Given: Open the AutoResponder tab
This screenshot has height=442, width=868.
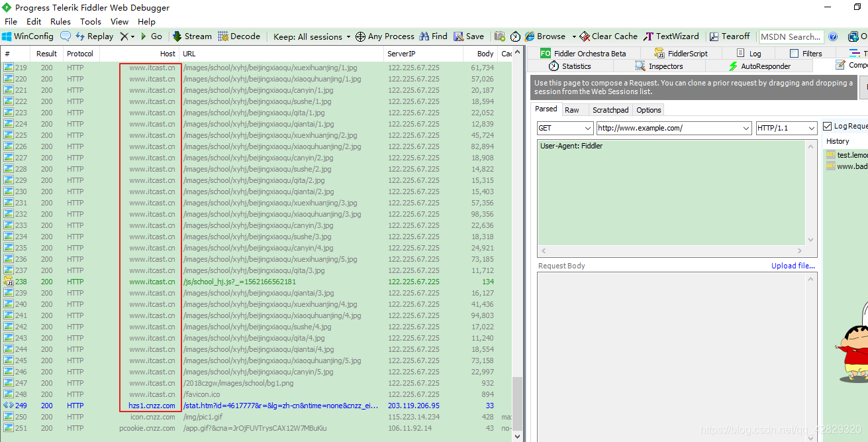Looking at the screenshot, I should point(759,66).
